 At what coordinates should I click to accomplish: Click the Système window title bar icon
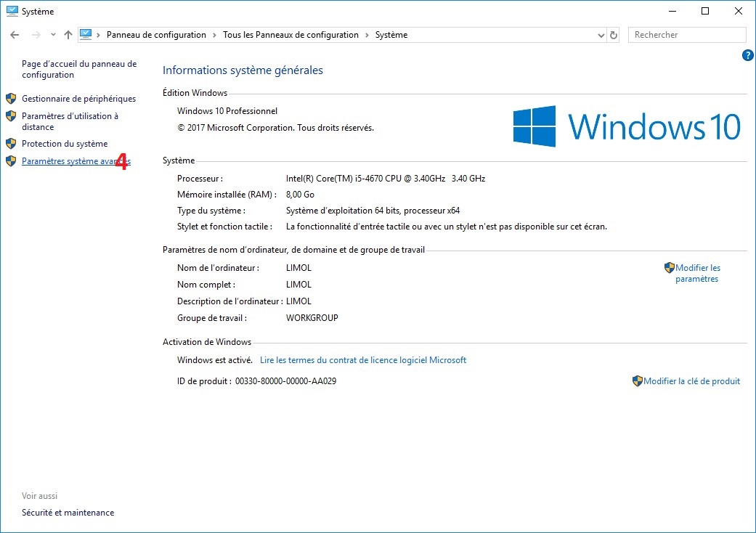click(x=12, y=11)
